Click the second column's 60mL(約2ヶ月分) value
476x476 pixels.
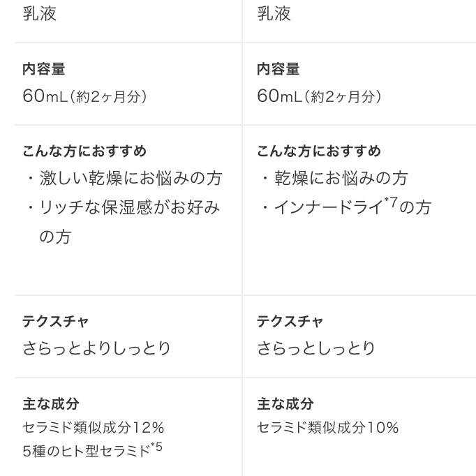(x=319, y=96)
